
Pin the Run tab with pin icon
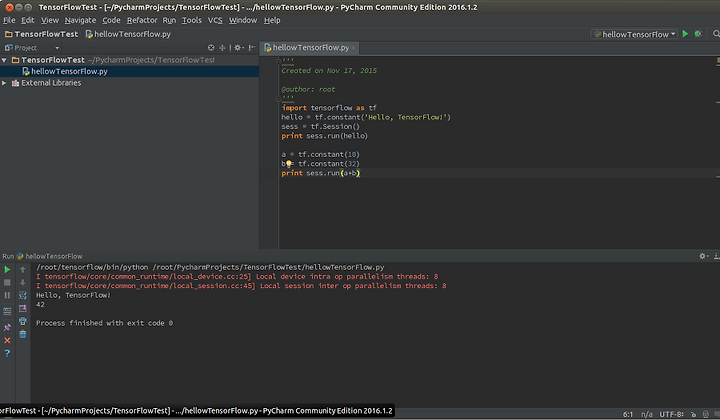pos(7,327)
